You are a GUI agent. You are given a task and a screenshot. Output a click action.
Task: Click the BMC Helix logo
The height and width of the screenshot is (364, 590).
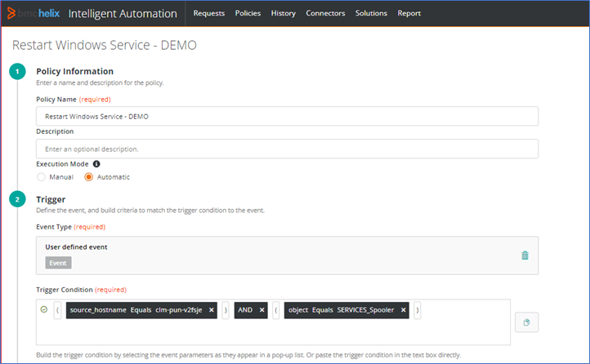tap(34, 13)
